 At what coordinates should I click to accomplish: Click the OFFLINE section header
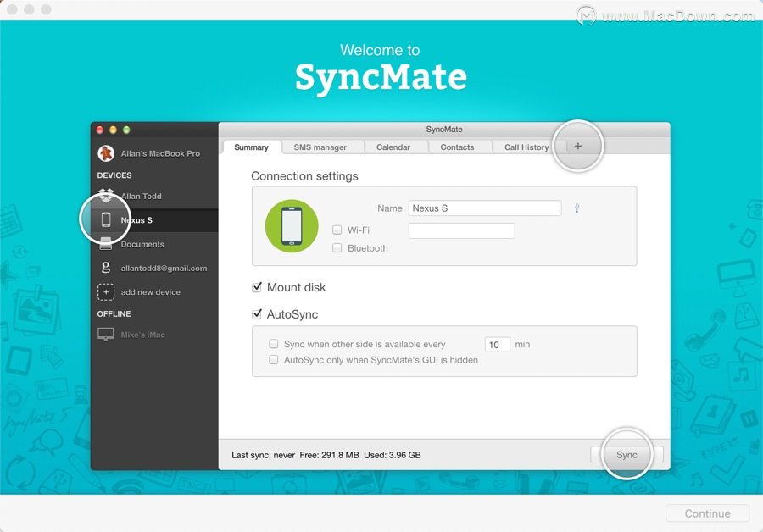[x=114, y=313]
